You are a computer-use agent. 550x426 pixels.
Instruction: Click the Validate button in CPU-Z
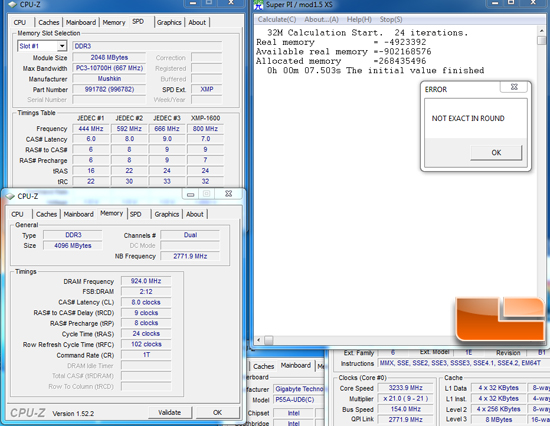pyautogui.click(x=169, y=412)
